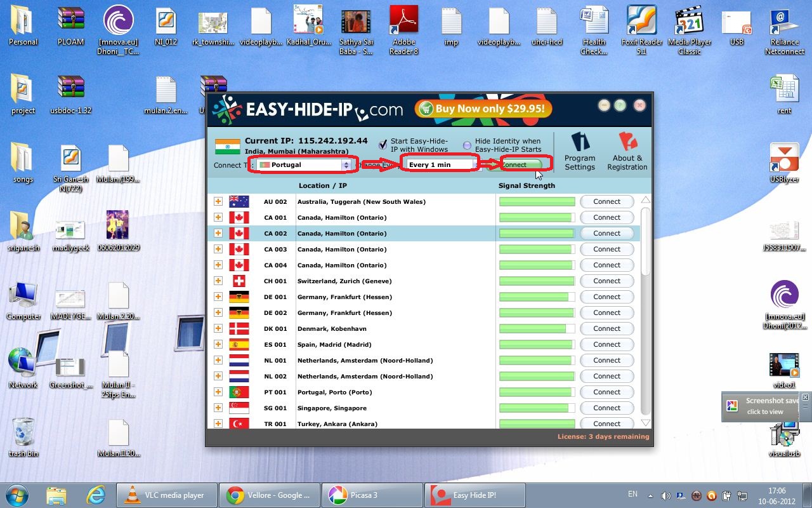Image resolution: width=812 pixels, height=508 pixels.
Task: Connect to PT 001 Portugal, Porto
Action: pyautogui.click(x=606, y=392)
